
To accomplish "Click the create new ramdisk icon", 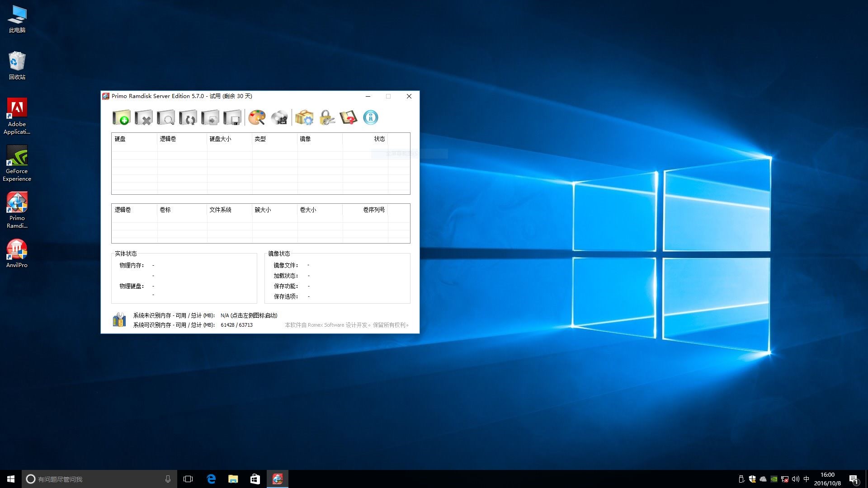I will coord(121,118).
